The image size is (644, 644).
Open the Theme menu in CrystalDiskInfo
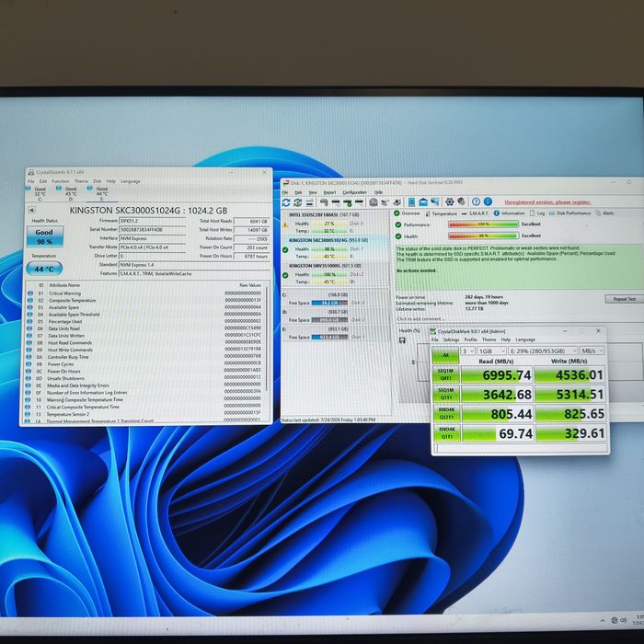point(81,181)
